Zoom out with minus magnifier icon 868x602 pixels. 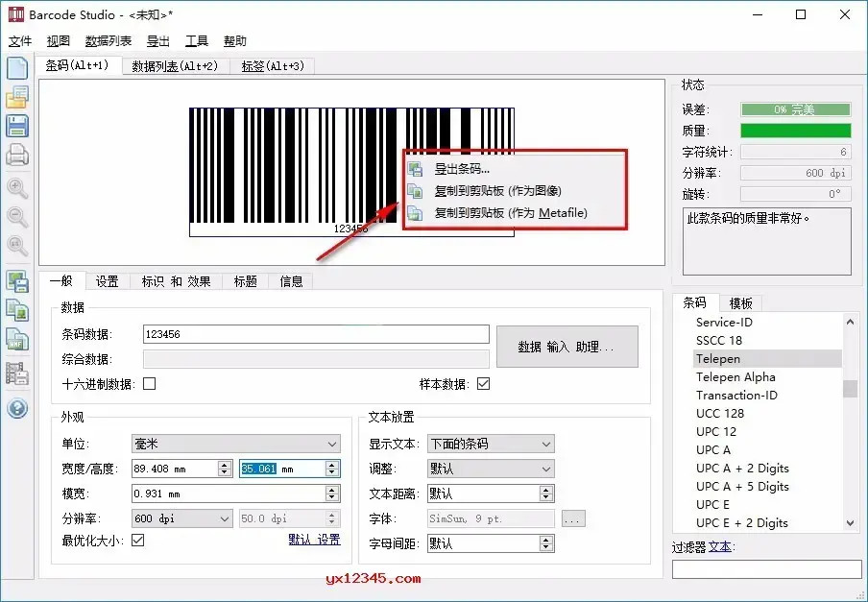click(x=17, y=216)
